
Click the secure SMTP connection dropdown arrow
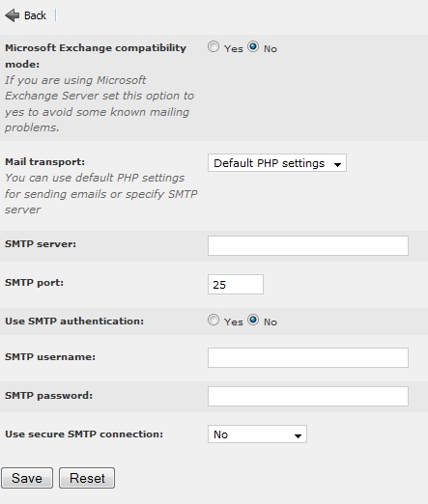click(x=298, y=436)
